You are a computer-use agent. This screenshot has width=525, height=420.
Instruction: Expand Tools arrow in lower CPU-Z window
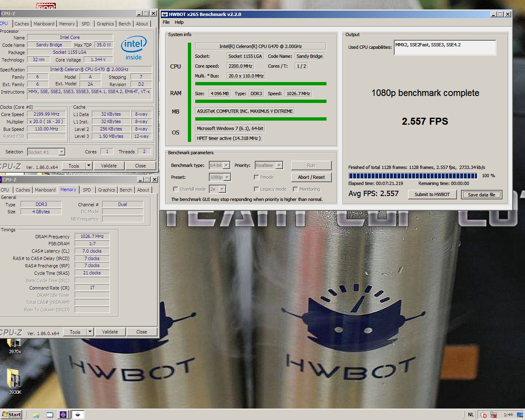point(90,332)
